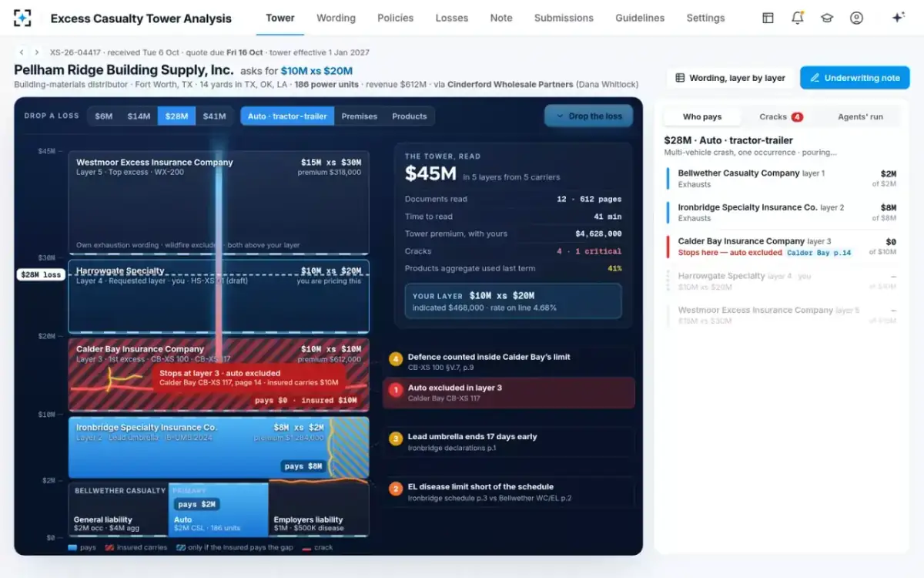
Task: Launch the sparkle AI assistant icon
Action: [898, 18]
